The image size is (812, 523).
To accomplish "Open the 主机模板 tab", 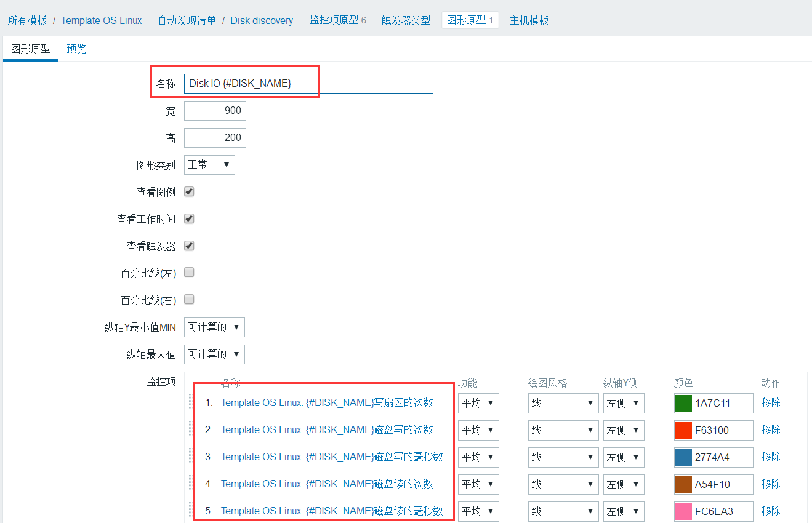I will [x=529, y=20].
